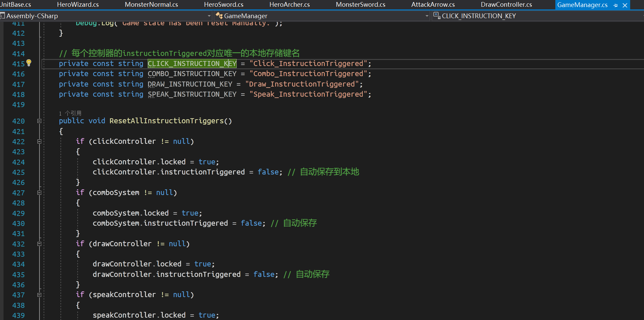Click the member field icon beside CLICK_INSTRUCTION_KEY
This screenshot has height=320, width=644.
click(x=437, y=15)
